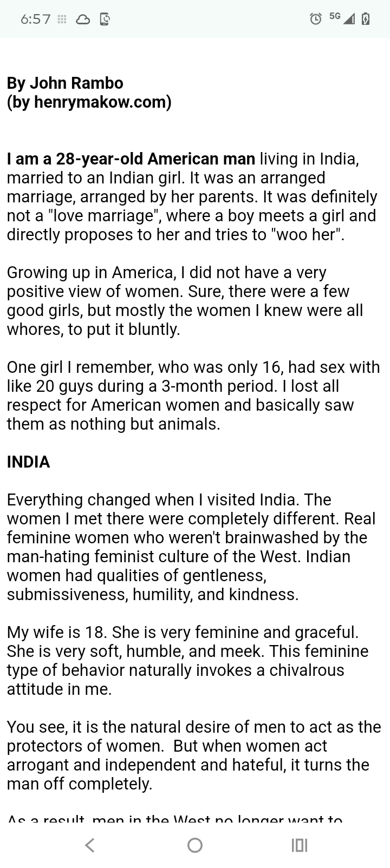Tap the 5G signal strength indicator
This screenshot has width=390, height=868.
pyautogui.click(x=342, y=18)
